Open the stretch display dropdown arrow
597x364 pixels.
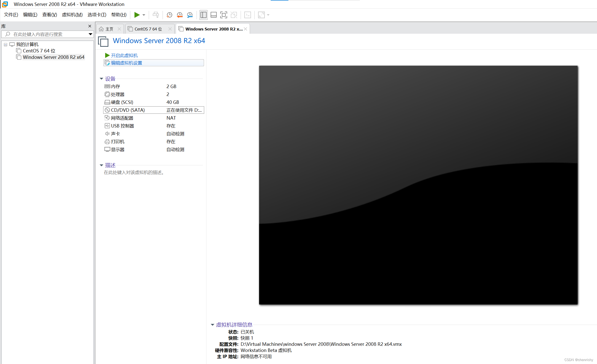coord(268,15)
